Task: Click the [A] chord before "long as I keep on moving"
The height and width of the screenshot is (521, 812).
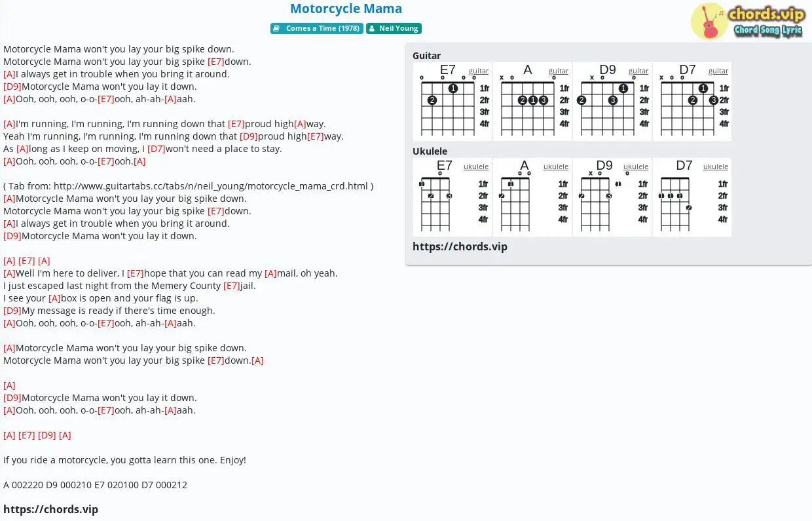Action: [x=23, y=149]
